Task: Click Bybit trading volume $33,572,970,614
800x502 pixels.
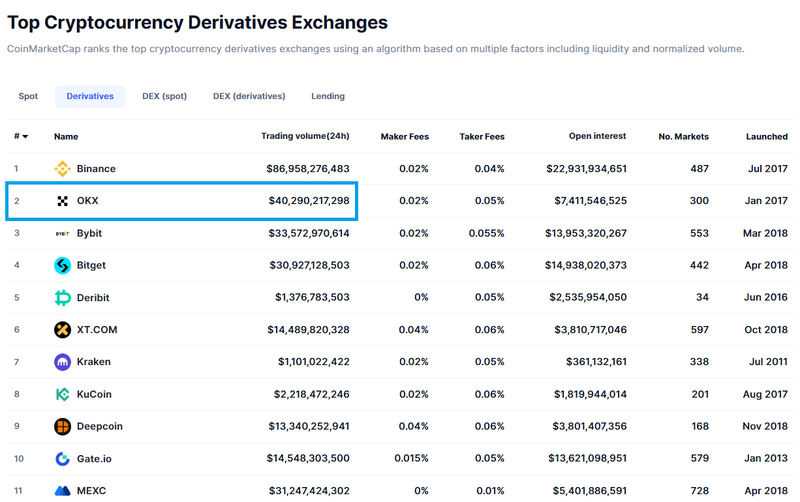Action: [x=309, y=233]
